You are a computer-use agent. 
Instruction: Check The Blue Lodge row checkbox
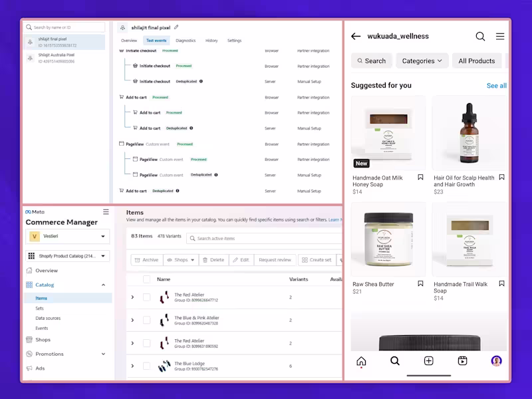[x=146, y=366]
